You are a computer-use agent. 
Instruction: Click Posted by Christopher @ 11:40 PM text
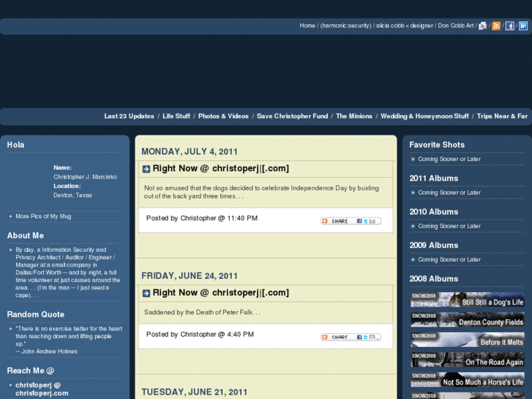(202, 218)
